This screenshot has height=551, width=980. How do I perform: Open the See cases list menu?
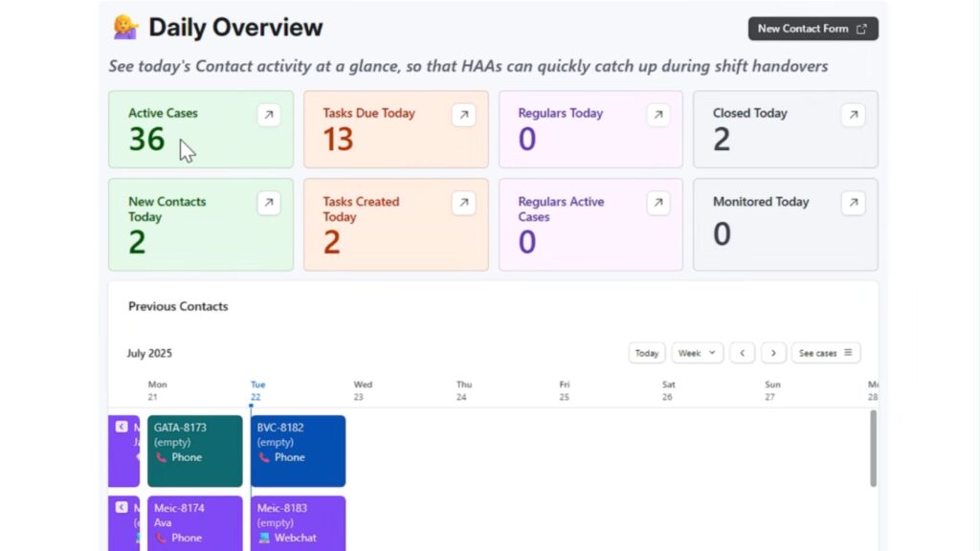point(825,353)
